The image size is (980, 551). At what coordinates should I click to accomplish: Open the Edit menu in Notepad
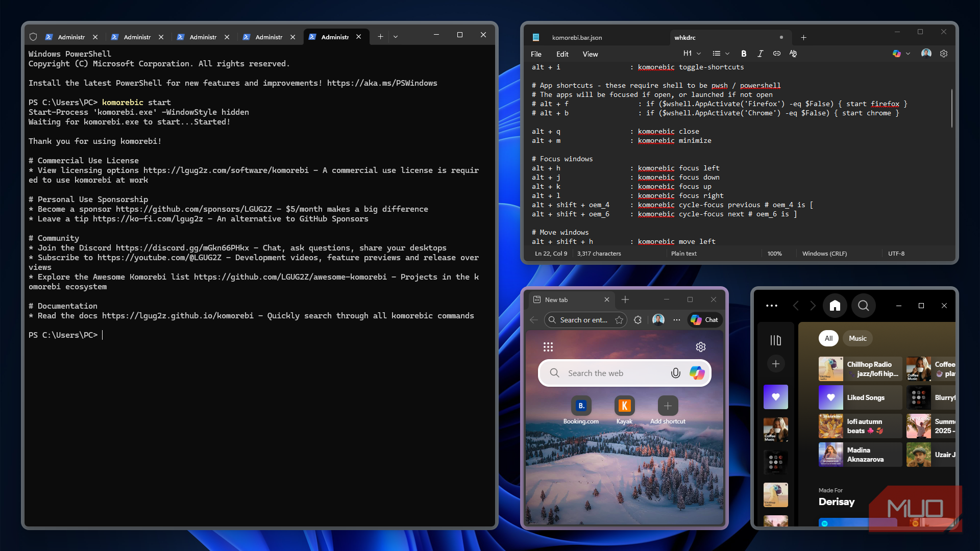coord(562,54)
